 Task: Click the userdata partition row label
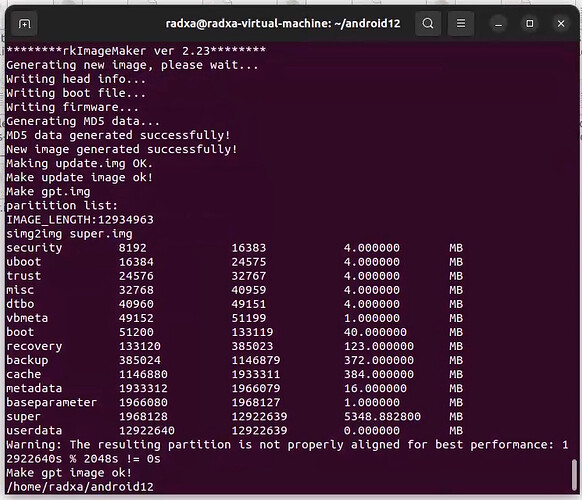click(x=34, y=431)
